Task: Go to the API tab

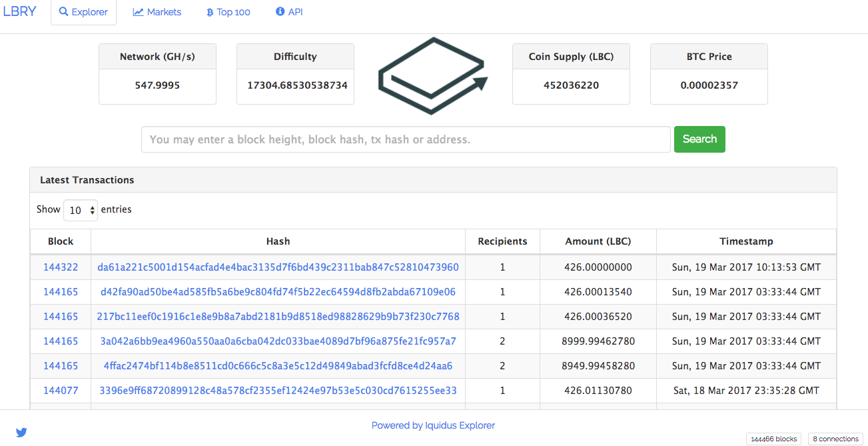Action: tap(289, 12)
